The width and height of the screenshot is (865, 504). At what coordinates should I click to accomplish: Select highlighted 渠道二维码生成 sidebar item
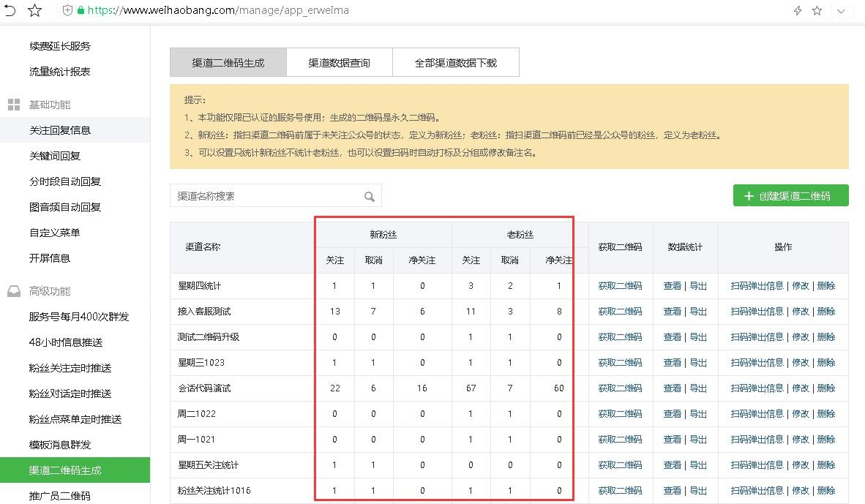click(x=75, y=470)
